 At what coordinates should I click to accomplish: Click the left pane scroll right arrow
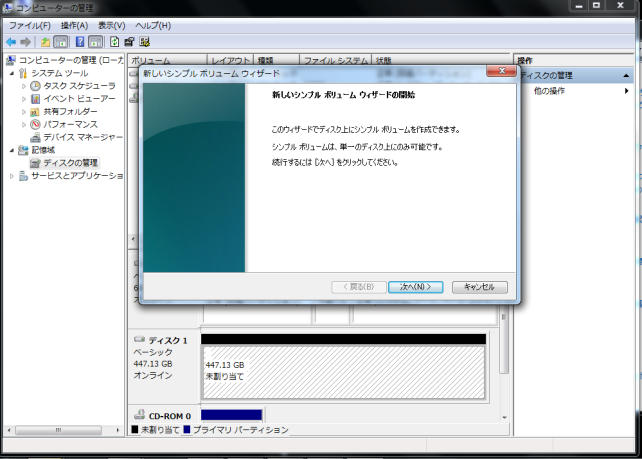click(x=118, y=430)
